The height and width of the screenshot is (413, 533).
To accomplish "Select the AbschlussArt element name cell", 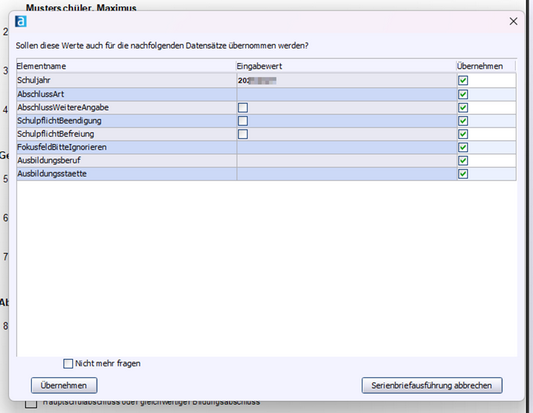I will pos(126,94).
